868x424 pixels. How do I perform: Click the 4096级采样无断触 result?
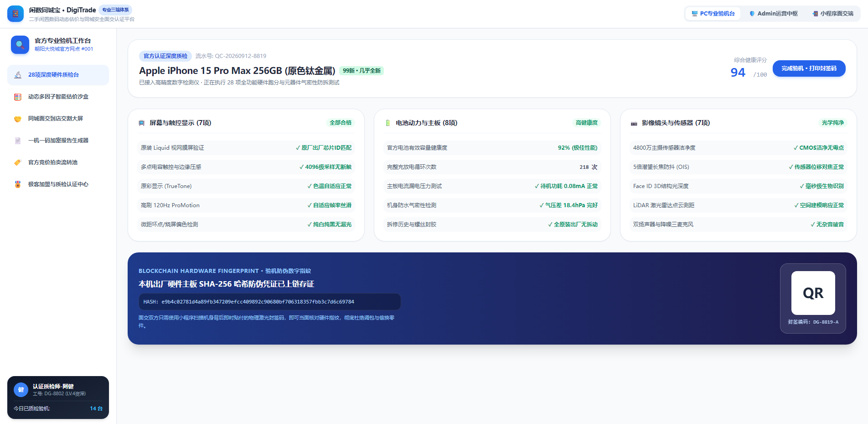coord(325,167)
